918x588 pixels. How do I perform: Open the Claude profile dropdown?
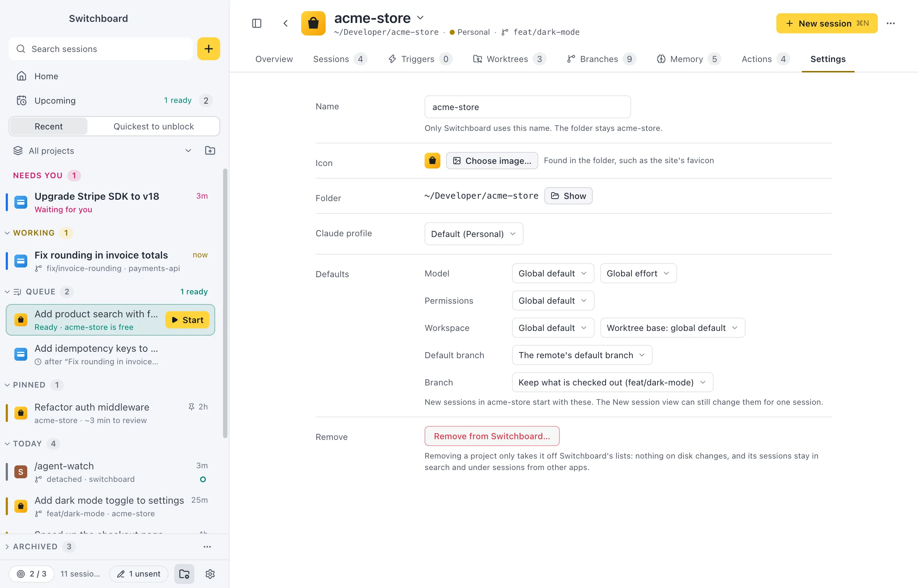[473, 234]
